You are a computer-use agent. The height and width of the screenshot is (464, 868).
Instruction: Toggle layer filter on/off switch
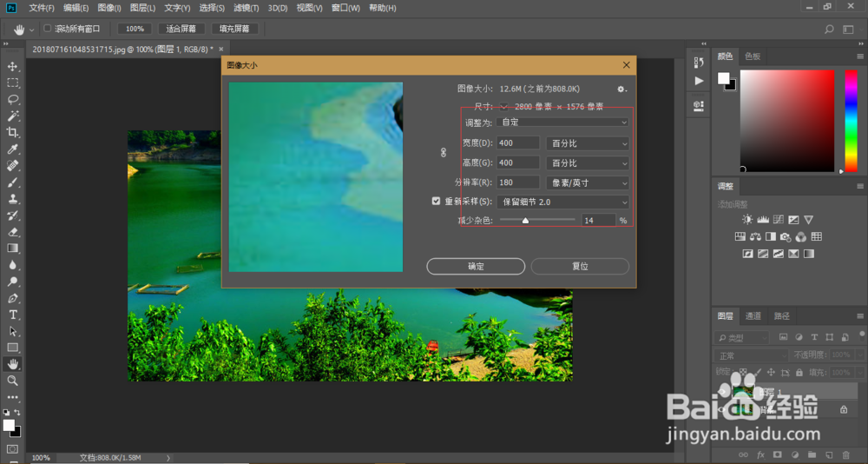[862, 335]
